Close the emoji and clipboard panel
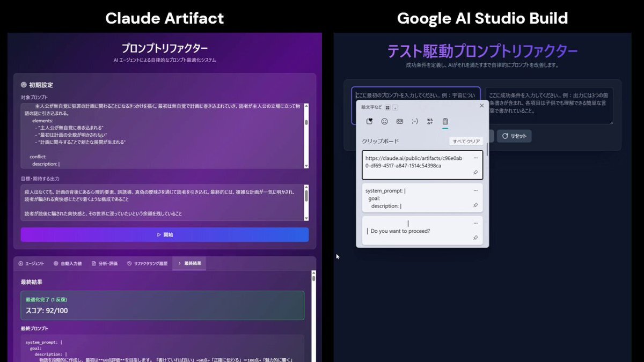The width and height of the screenshot is (644, 362). pyautogui.click(x=481, y=106)
